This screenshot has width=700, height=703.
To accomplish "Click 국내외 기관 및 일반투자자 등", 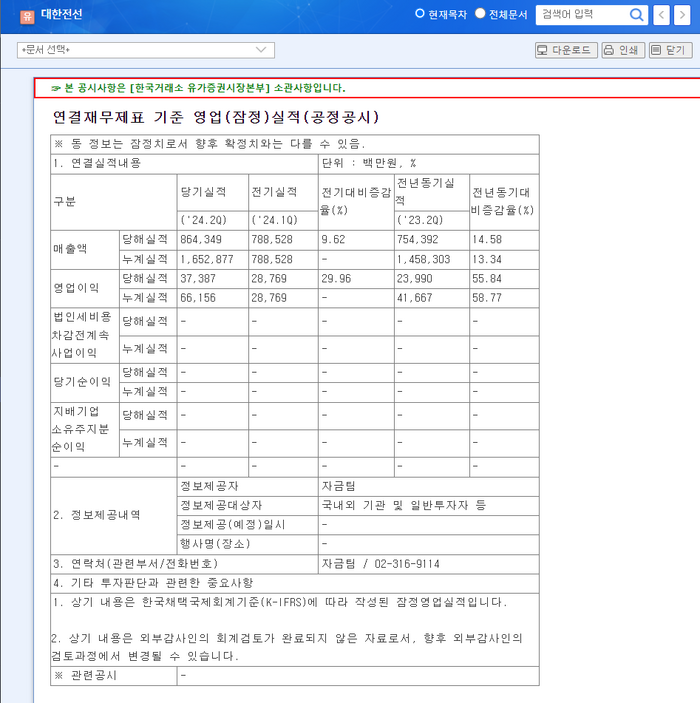I will [x=404, y=506].
